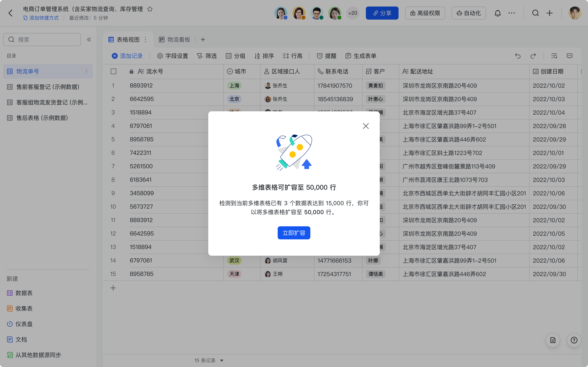588x367 pixels.
Task: Close the expansion dialog
Action: (366, 126)
